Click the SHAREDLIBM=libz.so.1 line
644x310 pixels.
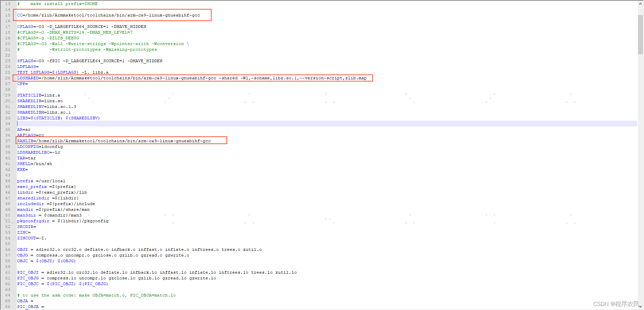(44, 112)
